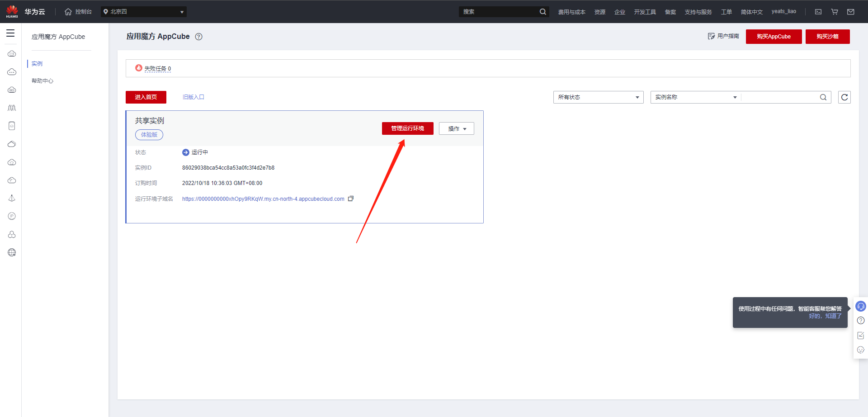
Task: Open the 北京四 region dropdown
Action: (144, 12)
